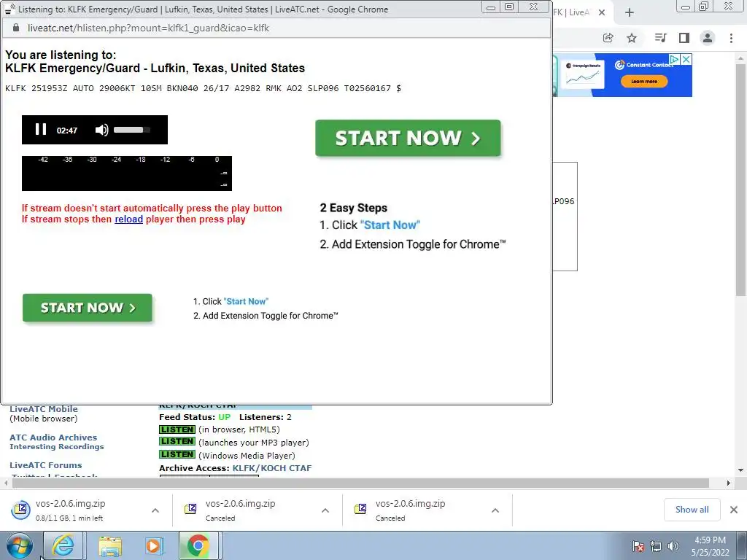Click the audio level meter display

pos(127,174)
